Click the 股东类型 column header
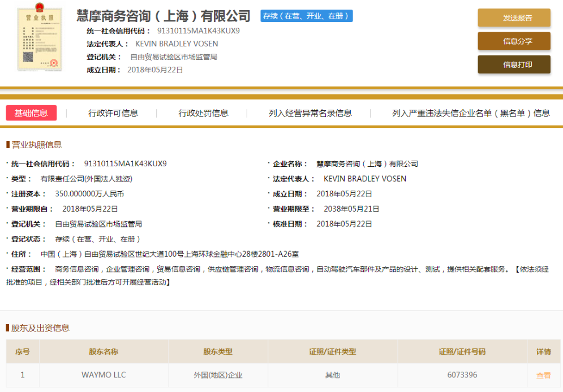563x392 pixels. (218, 351)
